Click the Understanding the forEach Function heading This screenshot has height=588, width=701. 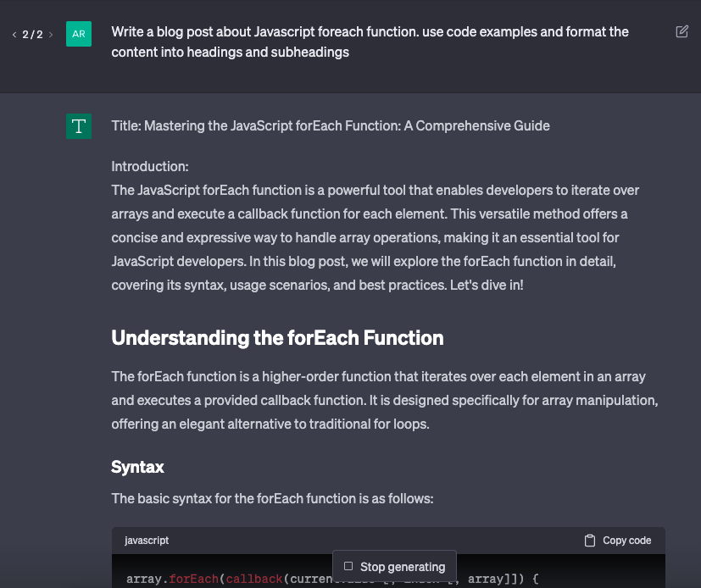point(277,338)
